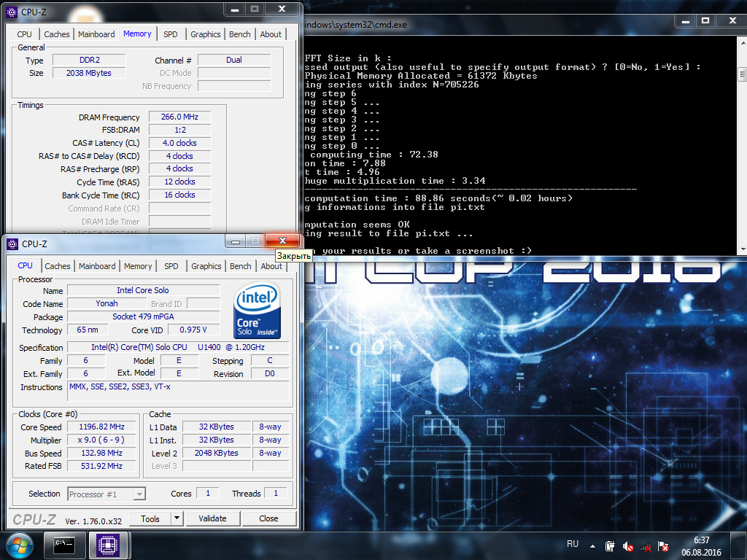Open SPD tab in lower CPU-Z
Image resolution: width=747 pixels, height=560 pixels.
(x=171, y=266)
